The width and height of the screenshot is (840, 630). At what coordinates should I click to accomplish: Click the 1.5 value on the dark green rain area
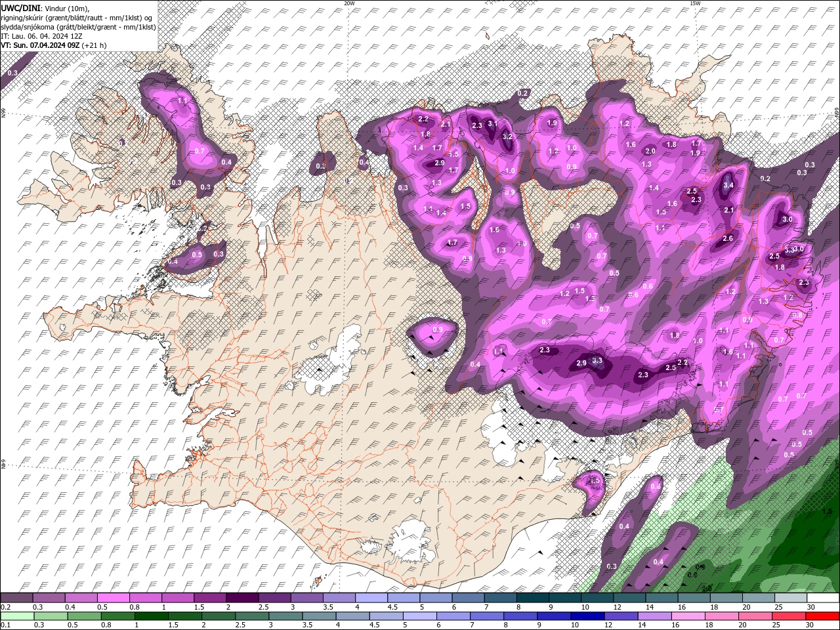tap(827, 511)
